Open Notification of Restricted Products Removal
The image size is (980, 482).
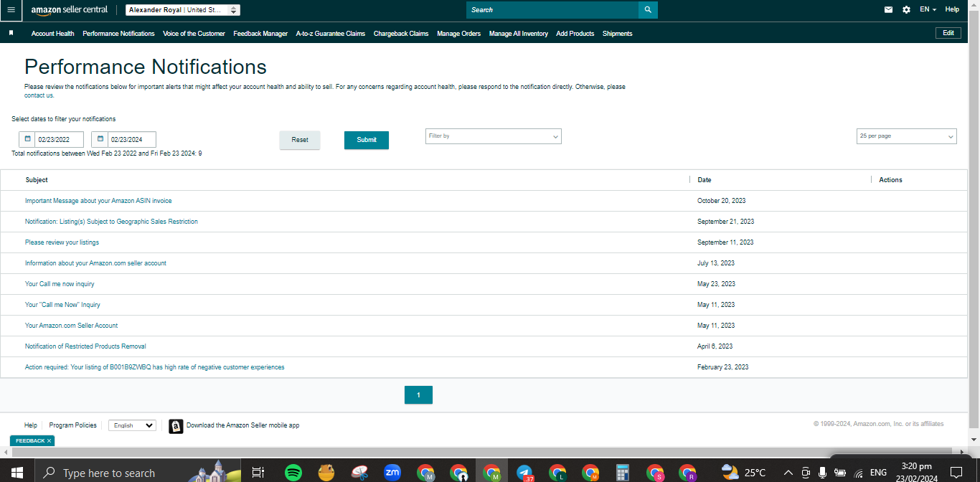(x=85, y=346)
